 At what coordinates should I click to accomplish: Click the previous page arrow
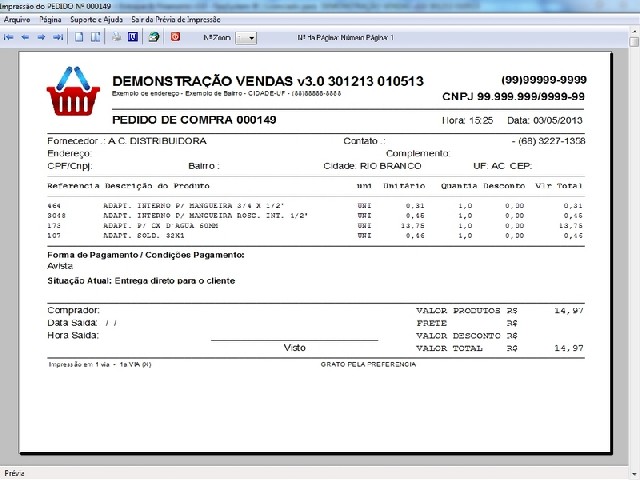point(25,37)
